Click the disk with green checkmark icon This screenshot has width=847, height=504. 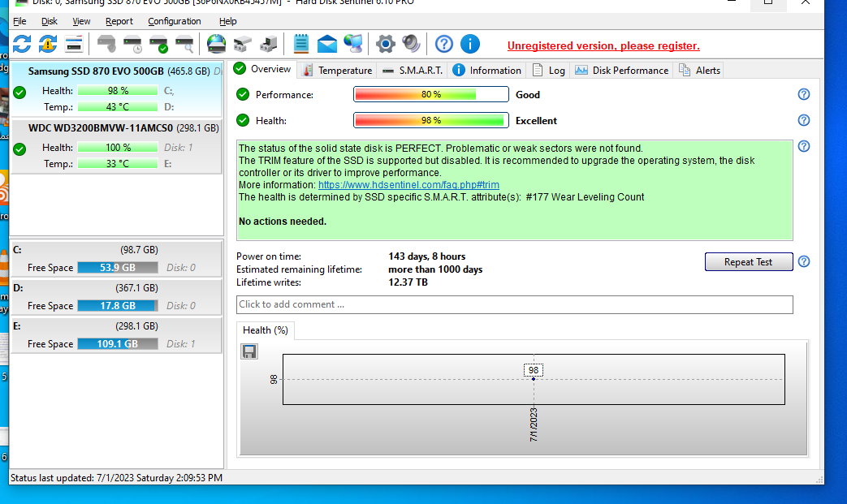click(x=158, y=44)
